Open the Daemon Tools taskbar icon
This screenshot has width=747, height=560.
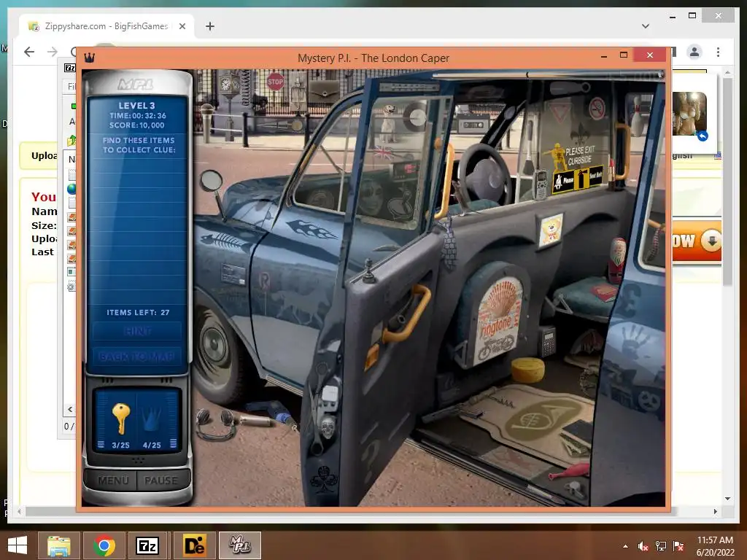pos(195,545)
